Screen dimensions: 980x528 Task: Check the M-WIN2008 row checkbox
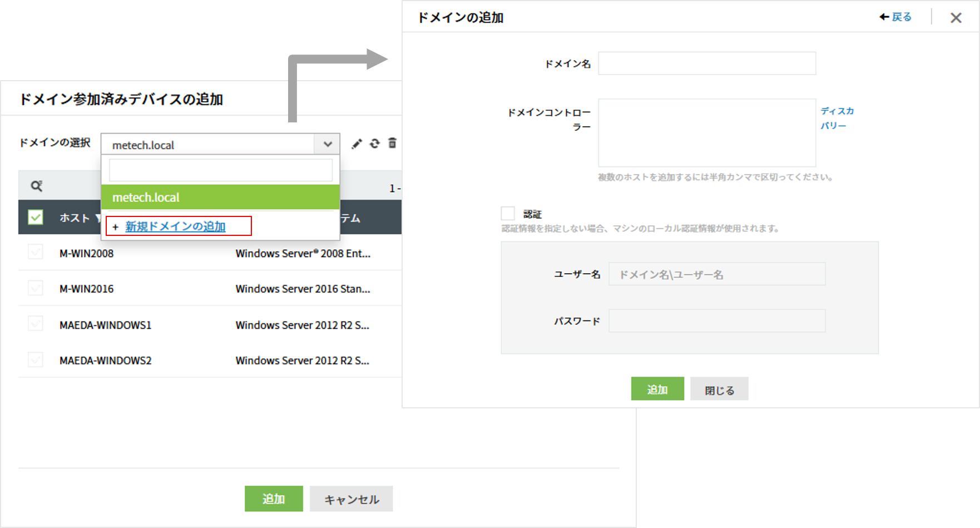[36, 252]
